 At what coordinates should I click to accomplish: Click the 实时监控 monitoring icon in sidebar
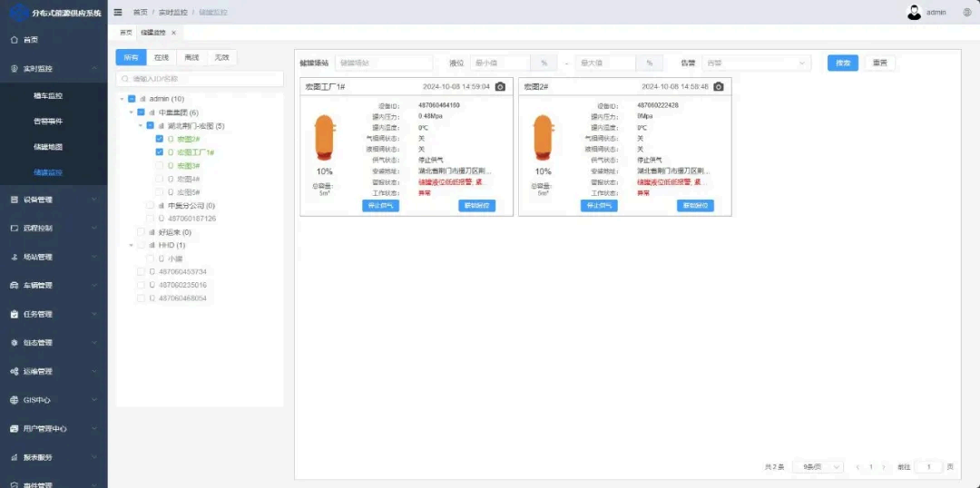pyautogui.click(x=15, y=68)
